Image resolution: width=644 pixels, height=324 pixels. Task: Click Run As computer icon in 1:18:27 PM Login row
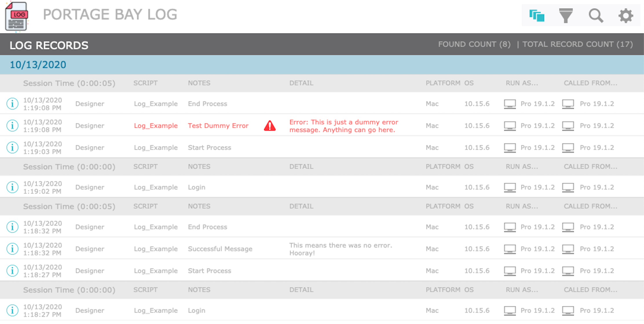point(510,311)
